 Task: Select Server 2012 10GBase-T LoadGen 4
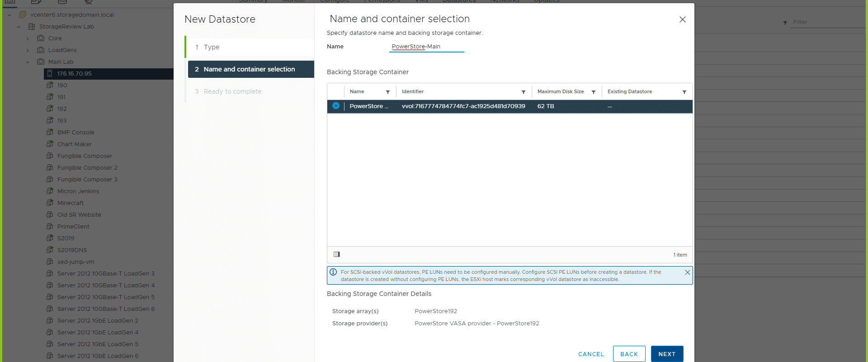point(106,286)
